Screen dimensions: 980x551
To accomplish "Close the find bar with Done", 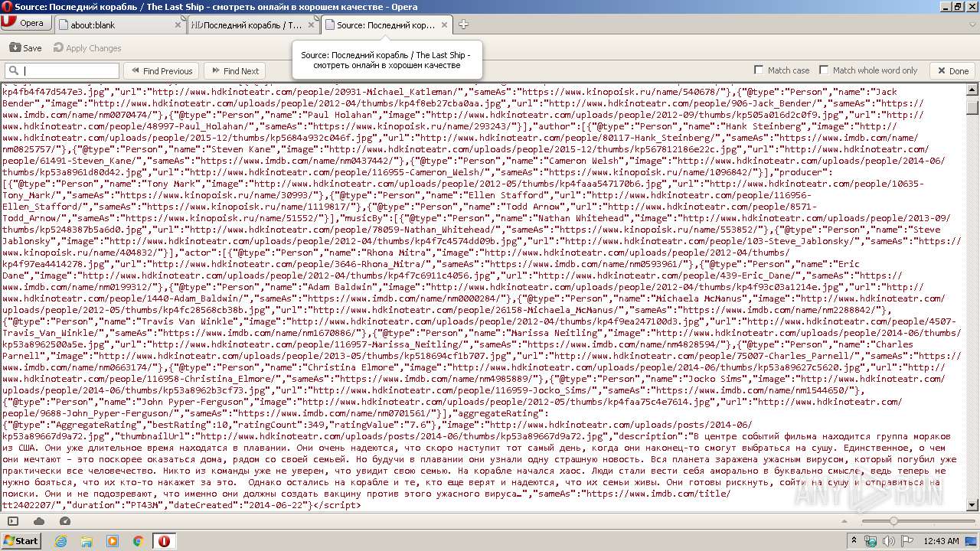I will point(952,70).
